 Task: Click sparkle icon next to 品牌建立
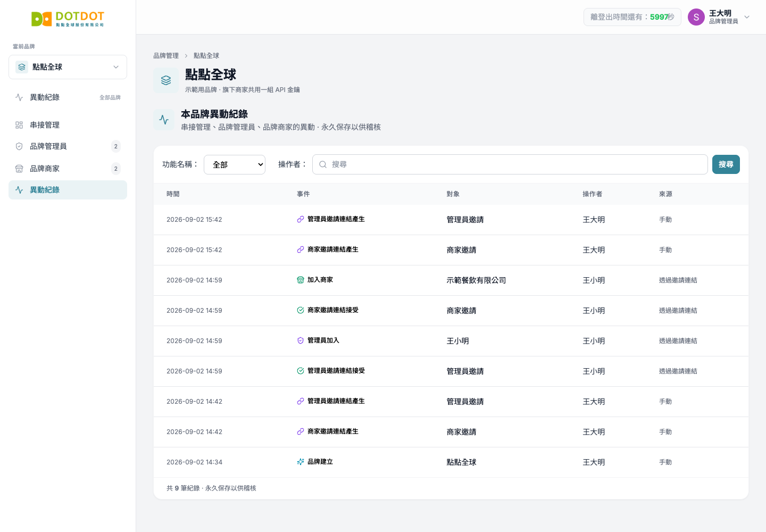point(301,462)
